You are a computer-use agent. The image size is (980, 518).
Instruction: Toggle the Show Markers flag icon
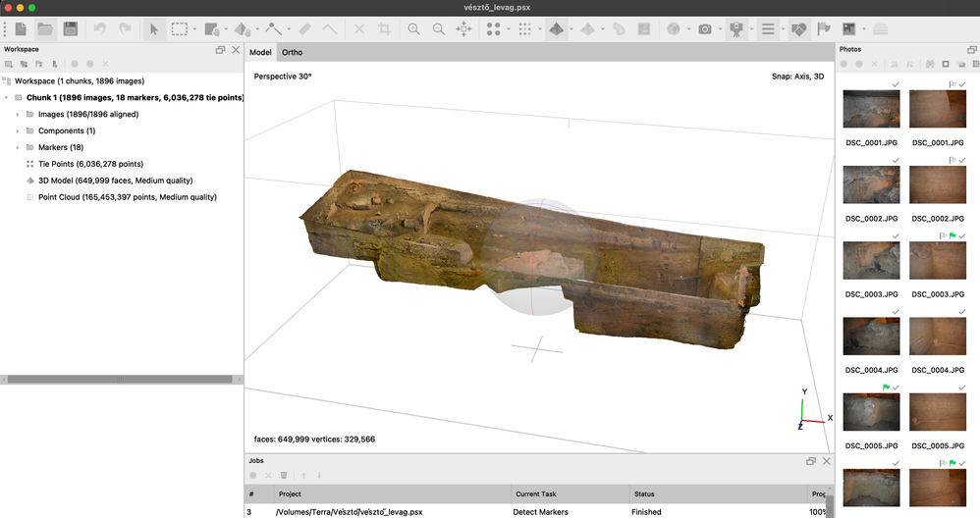pyautogui.click(x=824, y=29)
